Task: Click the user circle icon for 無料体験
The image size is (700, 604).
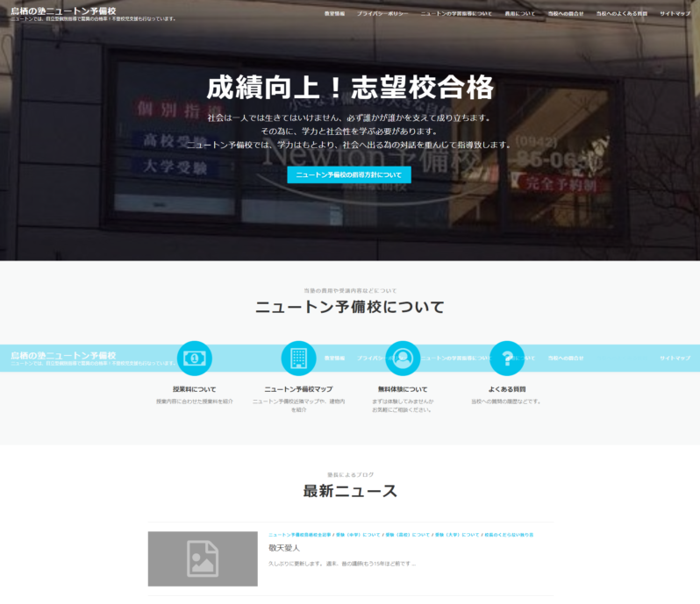Action: tap(403, 359)
